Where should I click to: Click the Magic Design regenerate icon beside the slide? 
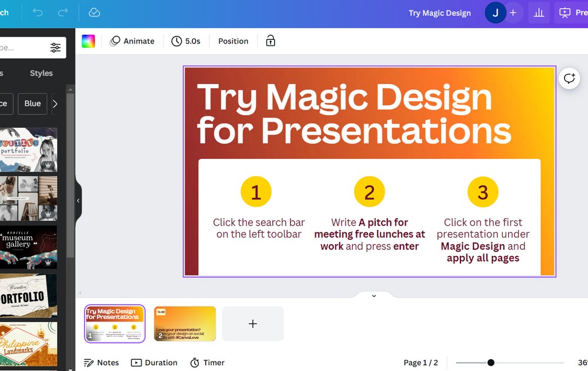click(x=569, y=78)
